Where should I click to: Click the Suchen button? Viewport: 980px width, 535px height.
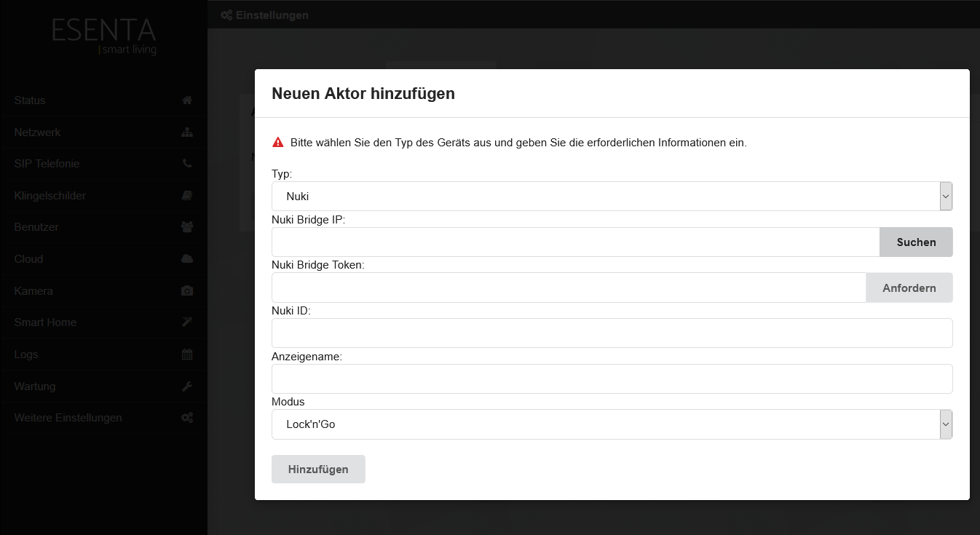point(916,242)
